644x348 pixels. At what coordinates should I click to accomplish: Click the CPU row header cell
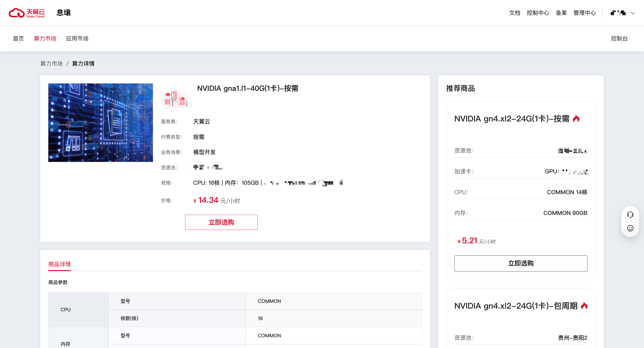(78, 310)
